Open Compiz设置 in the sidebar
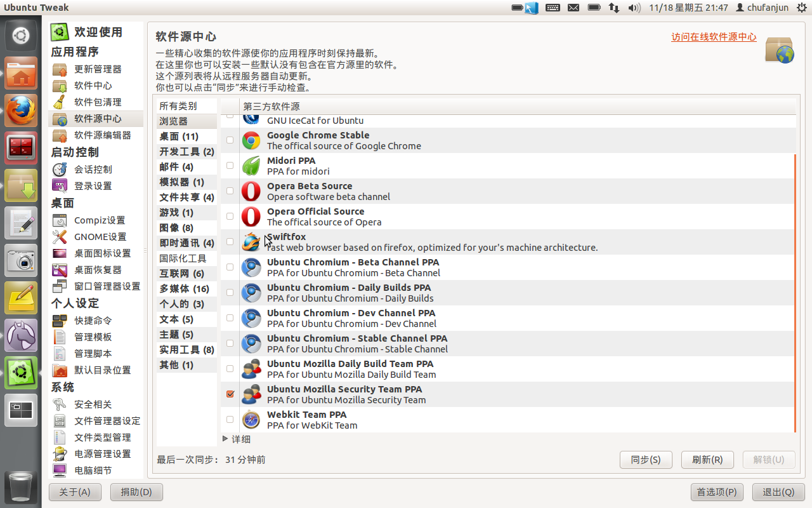This screenshot has width=812, height=508. tap(96, 220)
